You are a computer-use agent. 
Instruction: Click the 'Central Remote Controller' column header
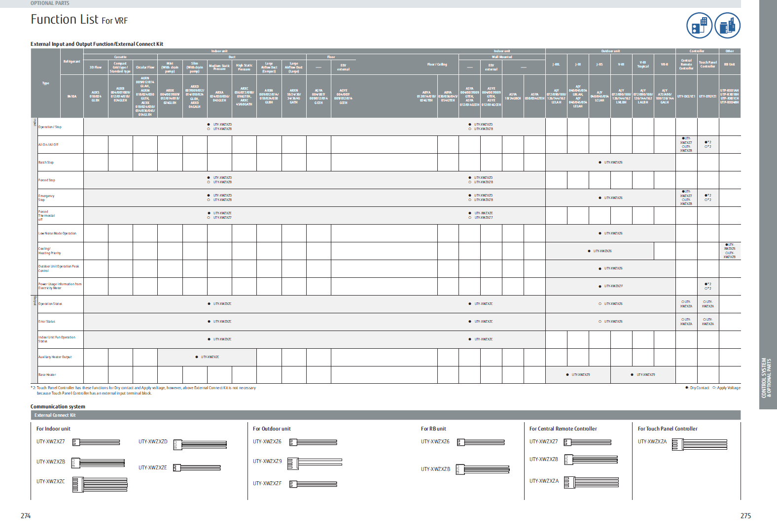coord(686,65)
